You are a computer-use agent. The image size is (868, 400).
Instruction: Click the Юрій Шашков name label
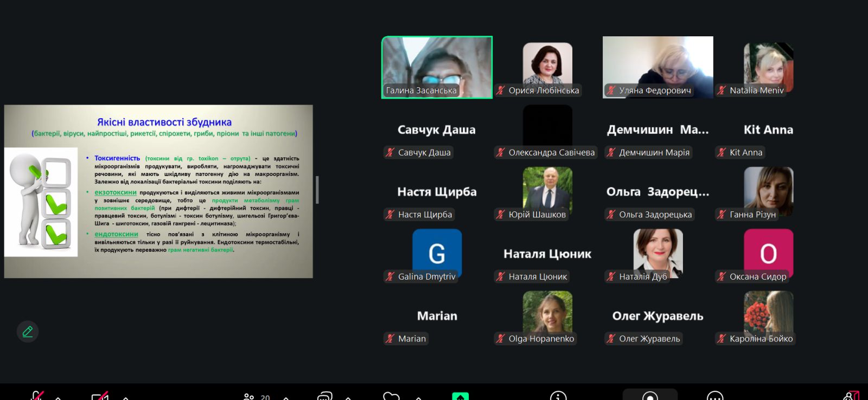pos(537,215)
